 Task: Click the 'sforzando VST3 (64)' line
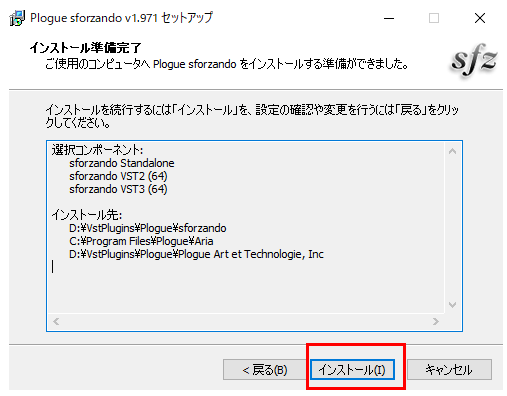(x=118, y=189)
